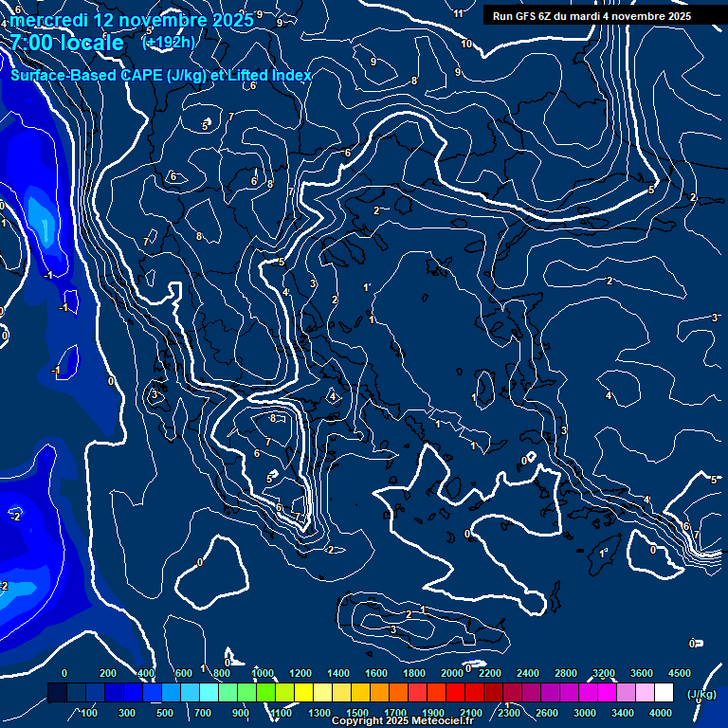Click the '(J/kg)' unit label by legend
This screenshot has height=728, width=728.
pyautogui.click(x=700, y=695)
